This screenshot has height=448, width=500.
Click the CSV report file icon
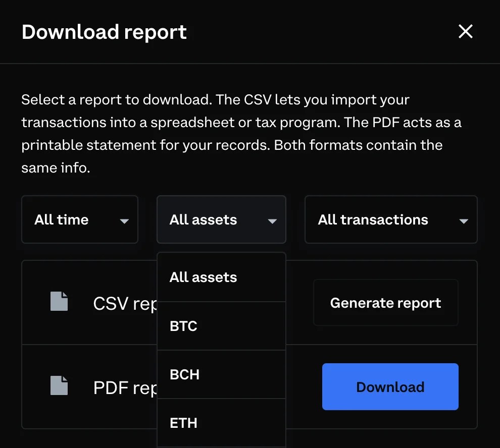pos(59,301)
